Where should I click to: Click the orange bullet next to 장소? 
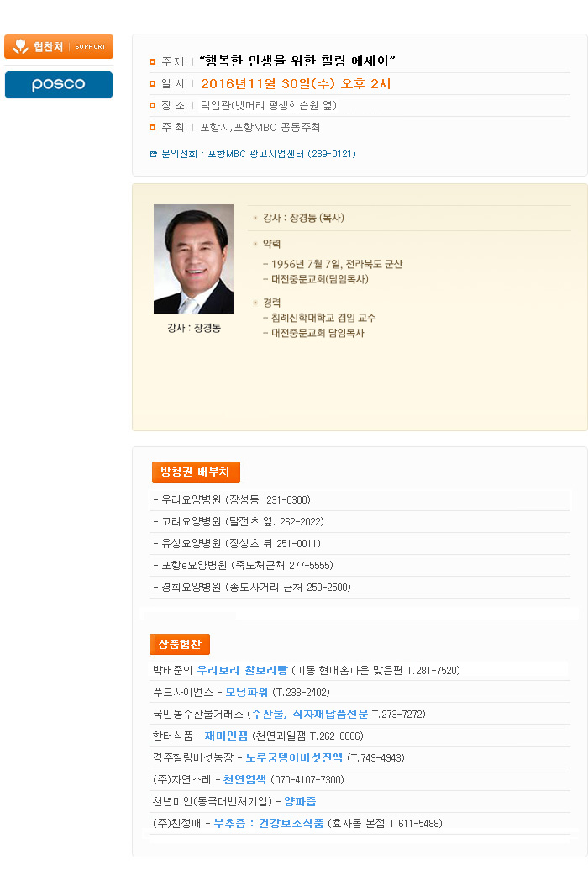(x=152, y=106)
